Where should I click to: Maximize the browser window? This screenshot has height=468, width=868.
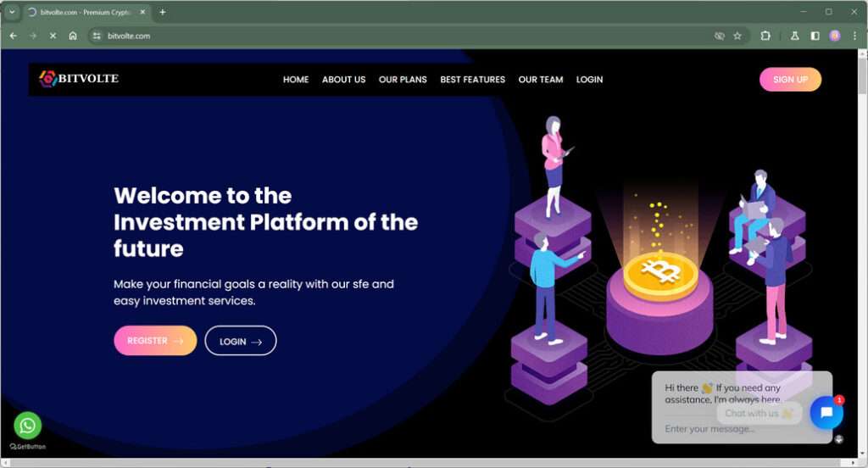[x=829, y=12]
